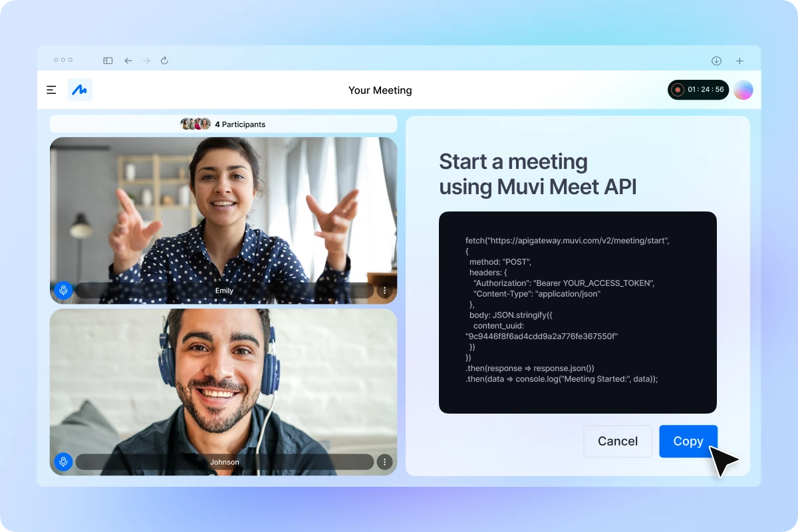The height and width of the screenshot is (532, 798).
Task: Click the gradient profile color circle
Action: 743,90
